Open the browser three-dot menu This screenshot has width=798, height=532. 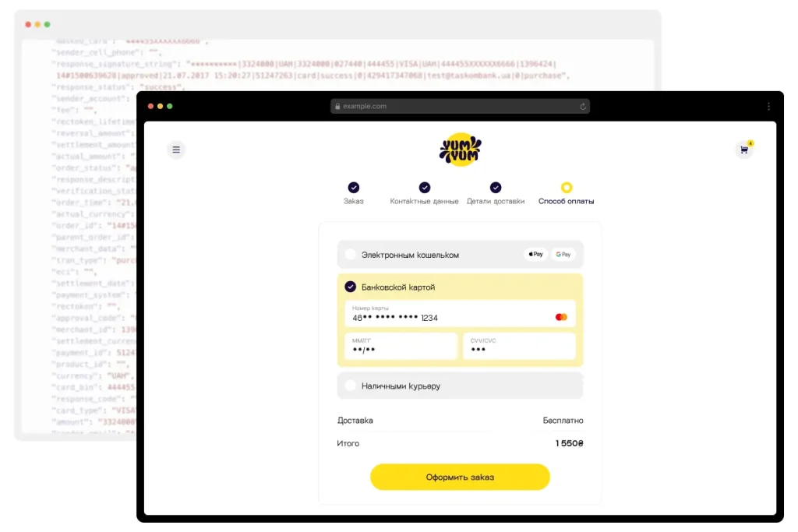[x=768, y=106]
